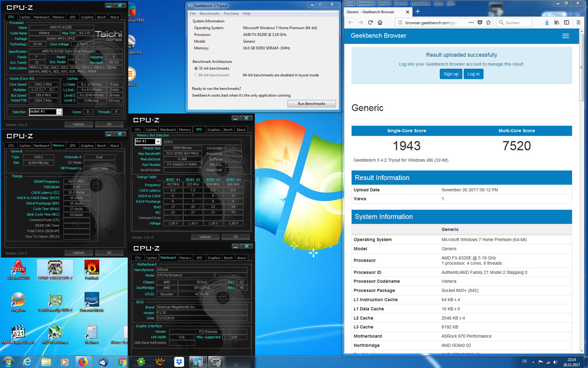Open Google Chrome from the taskbar
588x368 pixels.
click(x=122, y=362)
